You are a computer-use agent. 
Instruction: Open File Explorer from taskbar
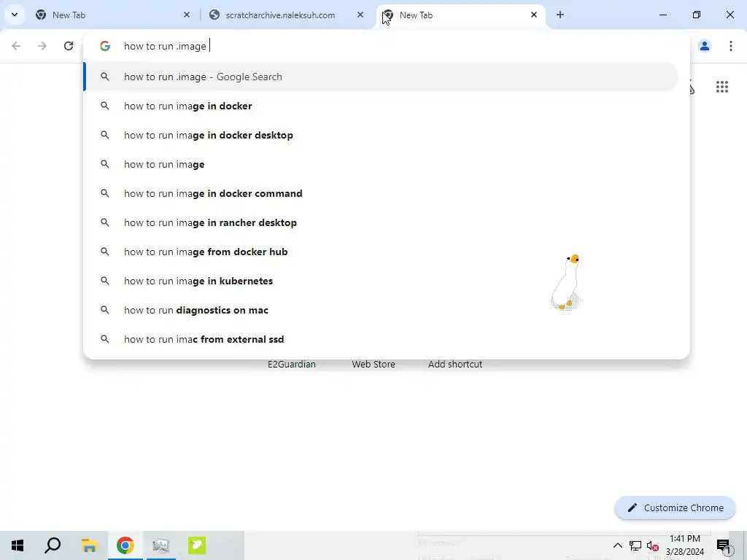point(89,545)
